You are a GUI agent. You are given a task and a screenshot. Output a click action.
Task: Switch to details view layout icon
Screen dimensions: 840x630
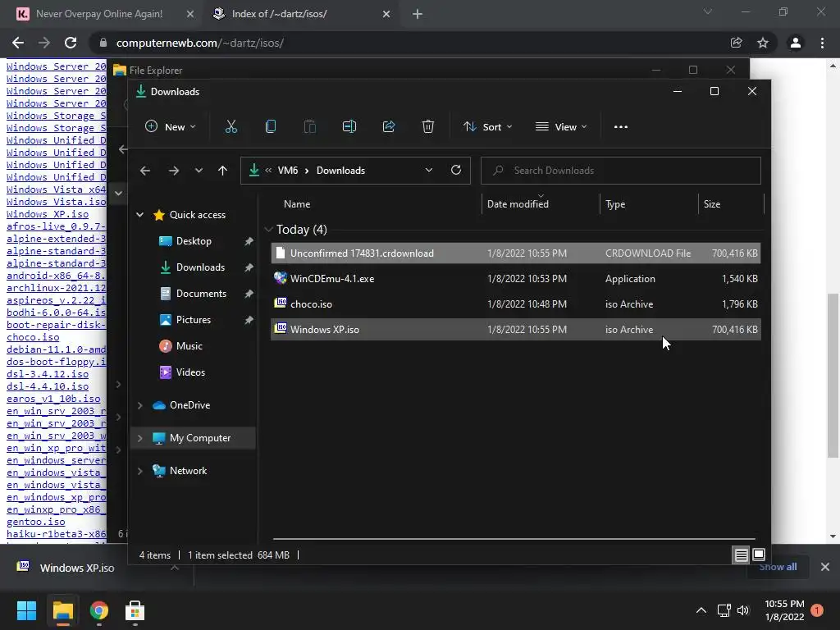(741, 555)
